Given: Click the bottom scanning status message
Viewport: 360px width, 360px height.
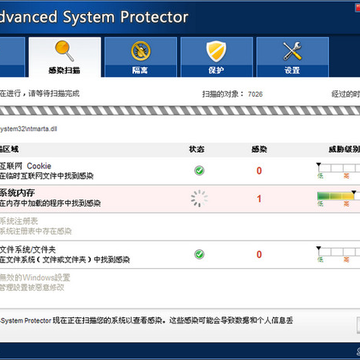Looking at the screenshot, I should point(147,321).
